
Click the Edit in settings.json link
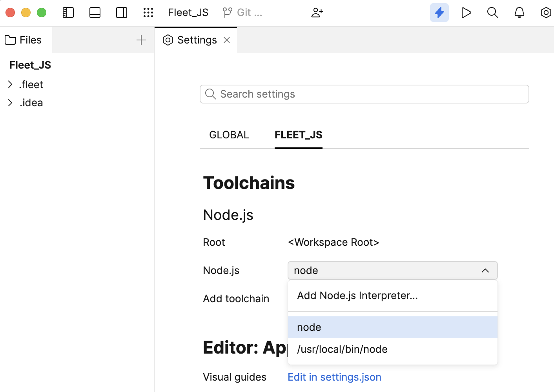334,377
